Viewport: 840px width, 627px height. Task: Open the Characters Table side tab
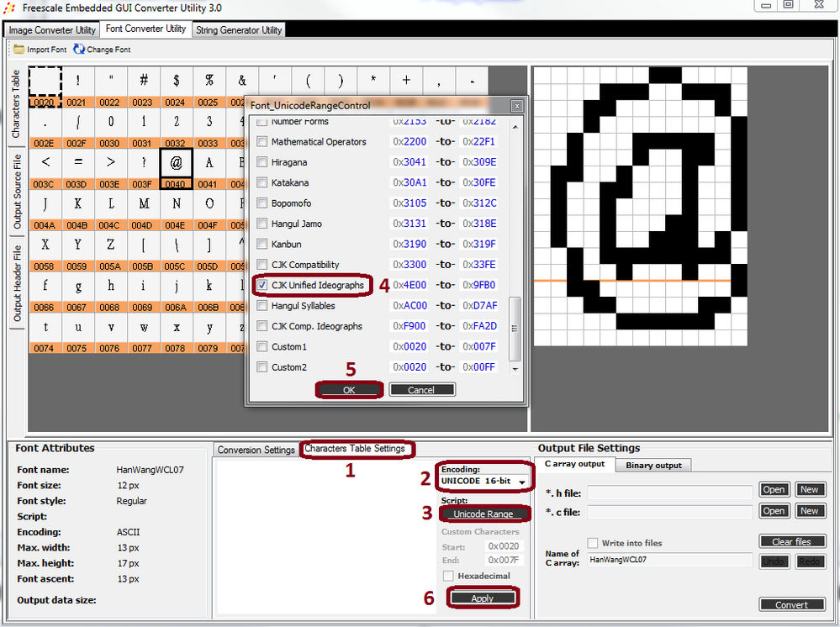coord(16,104)
